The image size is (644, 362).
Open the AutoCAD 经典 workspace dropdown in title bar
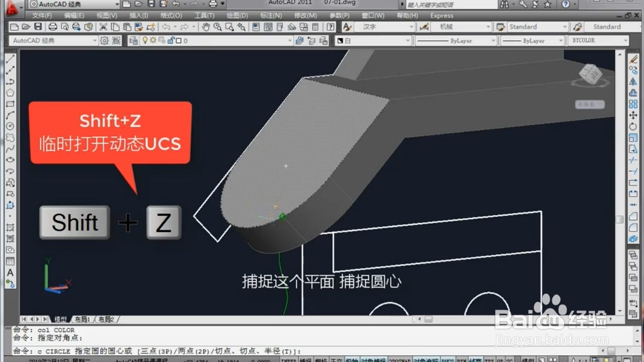pos(73,4)
